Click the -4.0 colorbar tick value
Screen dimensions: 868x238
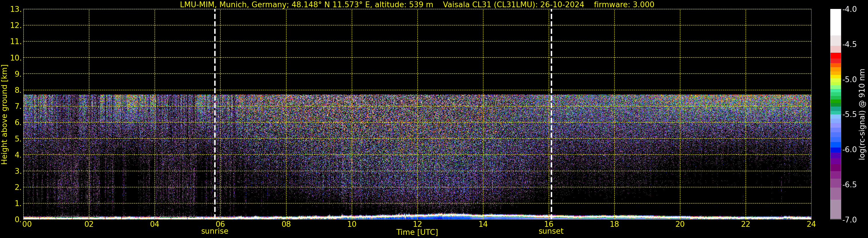coord(849,10)
